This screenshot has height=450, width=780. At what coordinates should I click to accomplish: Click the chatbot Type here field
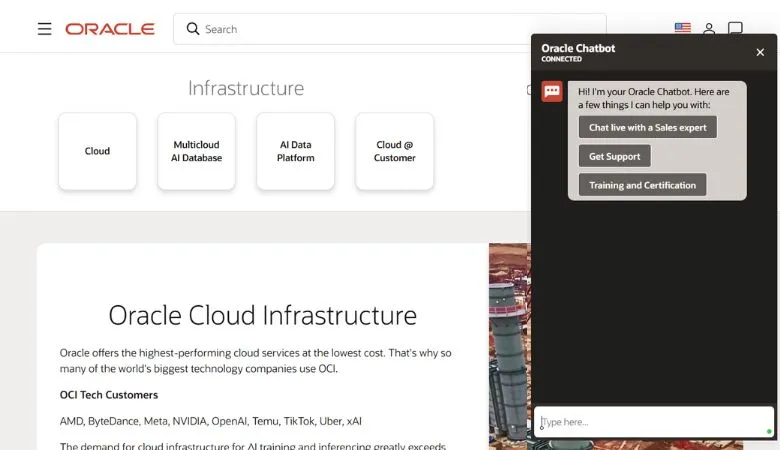pos(654,422)
